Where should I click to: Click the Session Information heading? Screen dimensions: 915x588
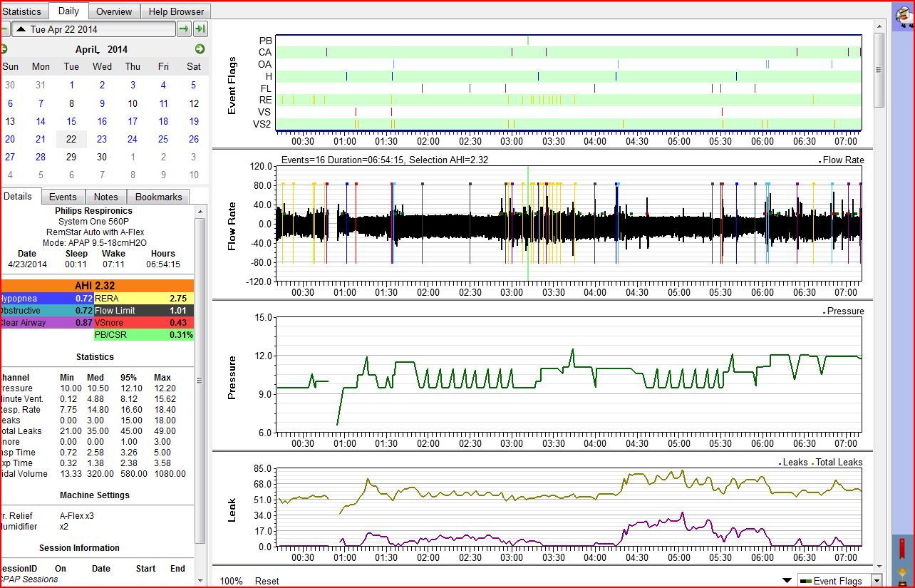[79, 548]
